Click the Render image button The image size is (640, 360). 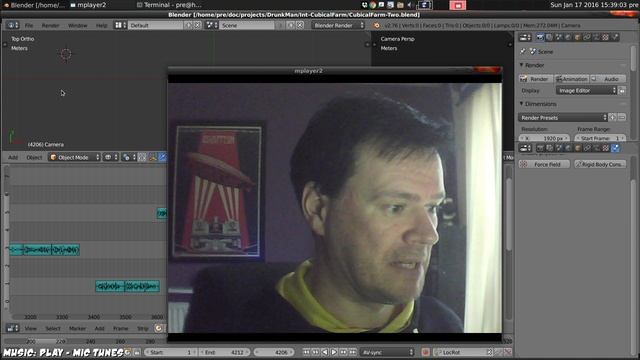tap(535, 79)
